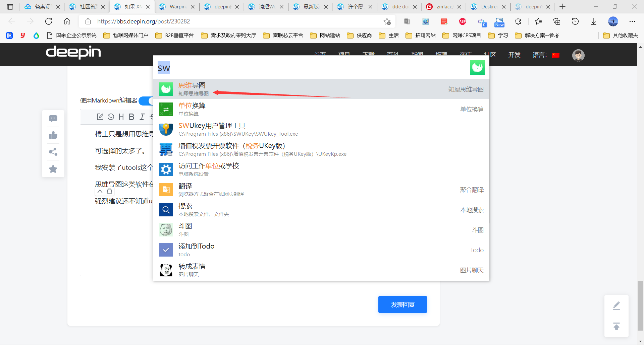
Task: Collapse block with the caret-up icon
Action: click(100, 191)
